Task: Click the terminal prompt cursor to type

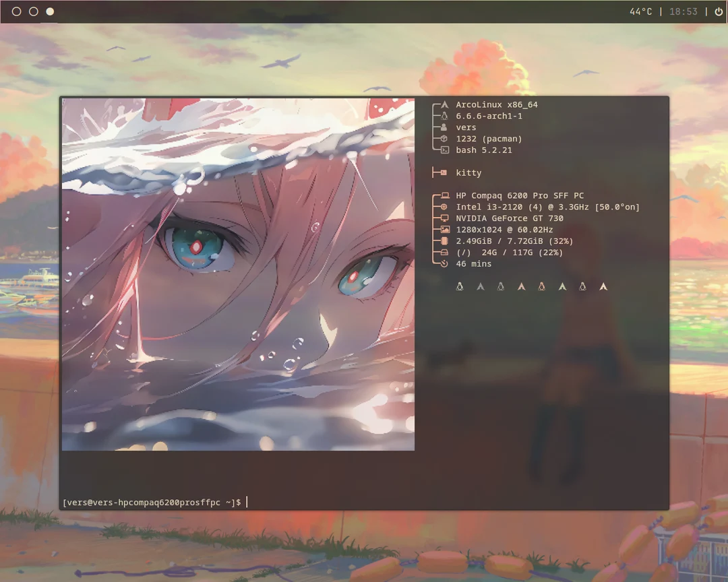Action: tap(247, 501)
